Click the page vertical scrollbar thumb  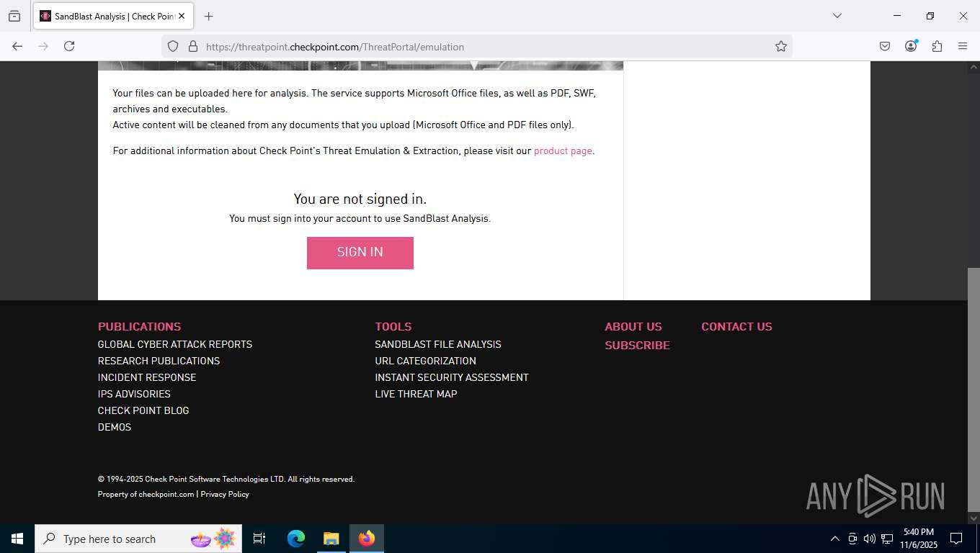point(974,388)
